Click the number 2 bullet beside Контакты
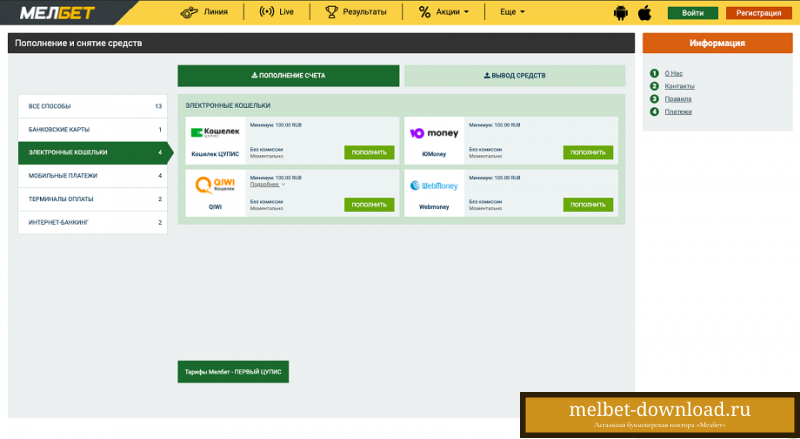 click(x=655, y=86)
